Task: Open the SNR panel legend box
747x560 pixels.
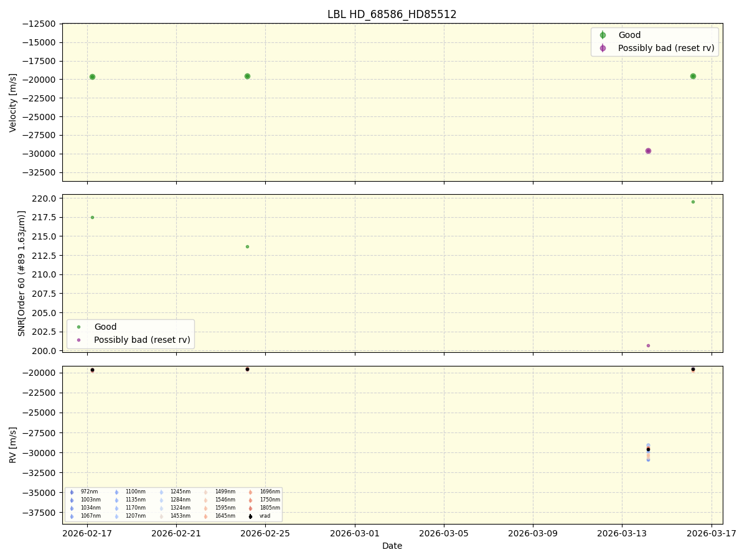Action: pos(131,333)
